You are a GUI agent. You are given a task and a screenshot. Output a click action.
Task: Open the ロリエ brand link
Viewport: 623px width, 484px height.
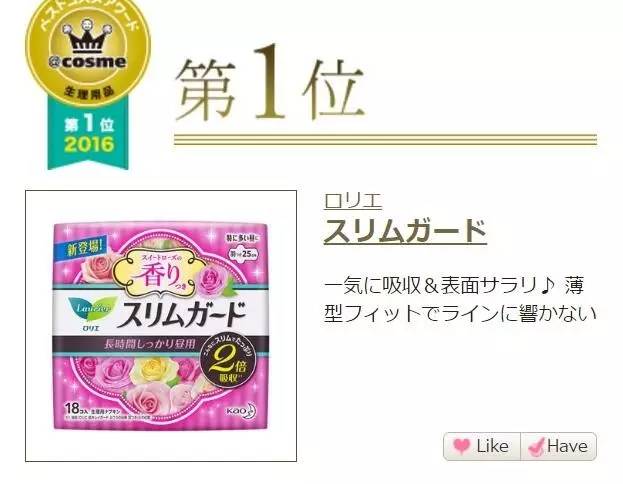pyautogui.click(x=353, y=201)
